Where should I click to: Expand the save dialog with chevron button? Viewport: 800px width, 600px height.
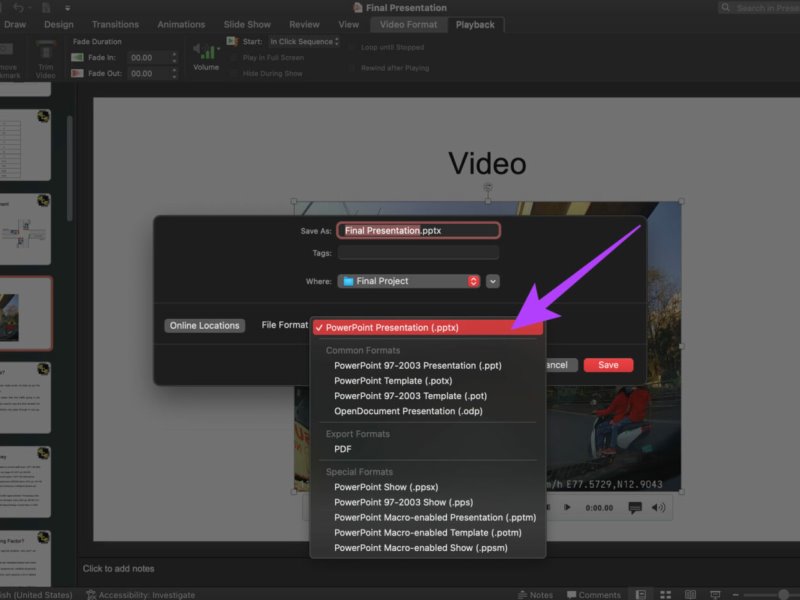pos(492,281)
